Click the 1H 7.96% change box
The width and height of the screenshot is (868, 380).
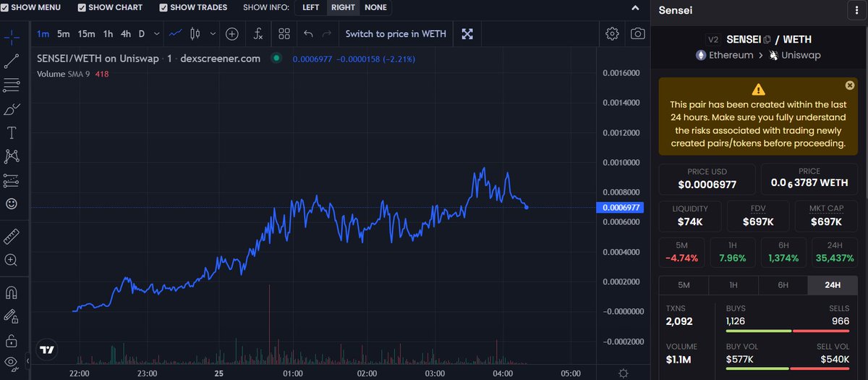733,252
